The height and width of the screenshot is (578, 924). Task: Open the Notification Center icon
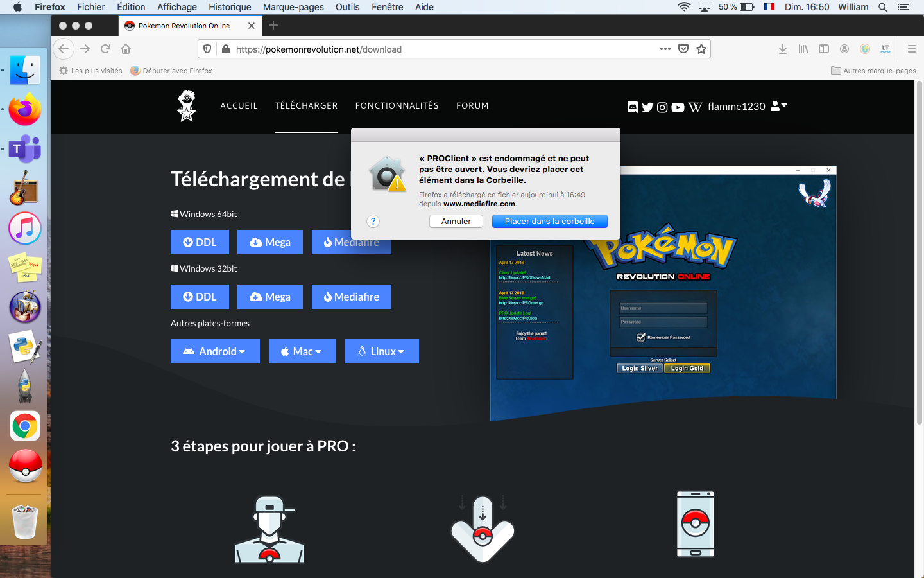point(903,7)
